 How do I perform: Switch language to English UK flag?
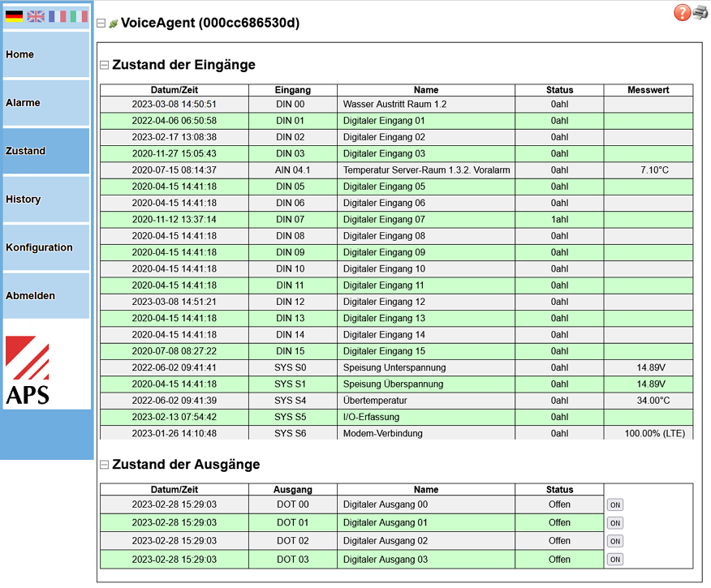[36, 16]
